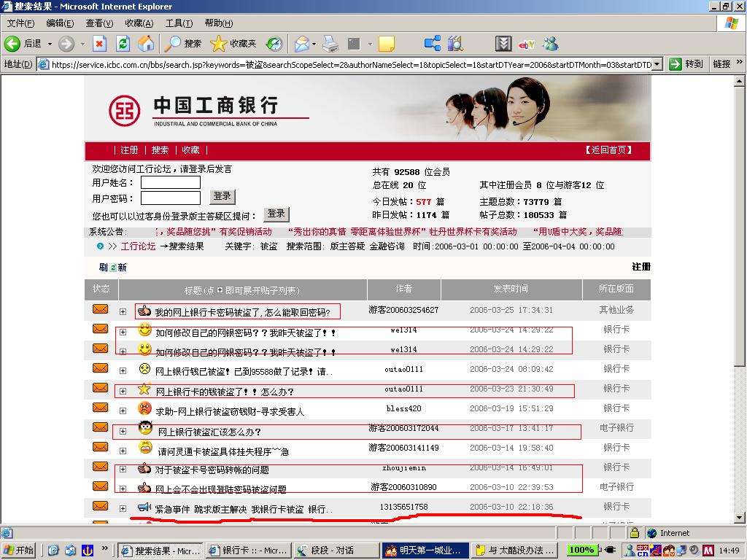Click the Forward arrow in the toolbar
747x560 pixels.
(x=66, y=44)
